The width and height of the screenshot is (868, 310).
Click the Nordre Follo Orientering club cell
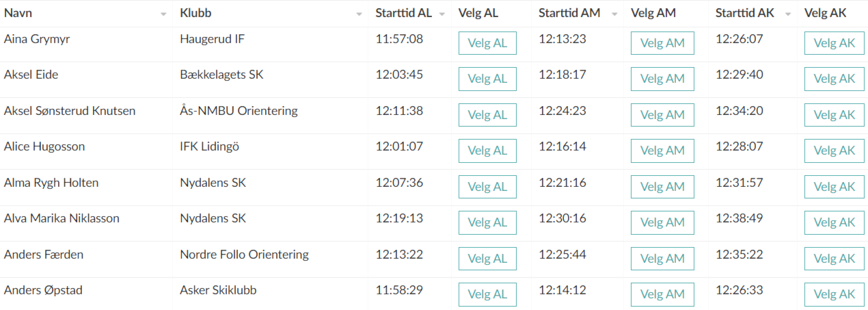(244, 255)
